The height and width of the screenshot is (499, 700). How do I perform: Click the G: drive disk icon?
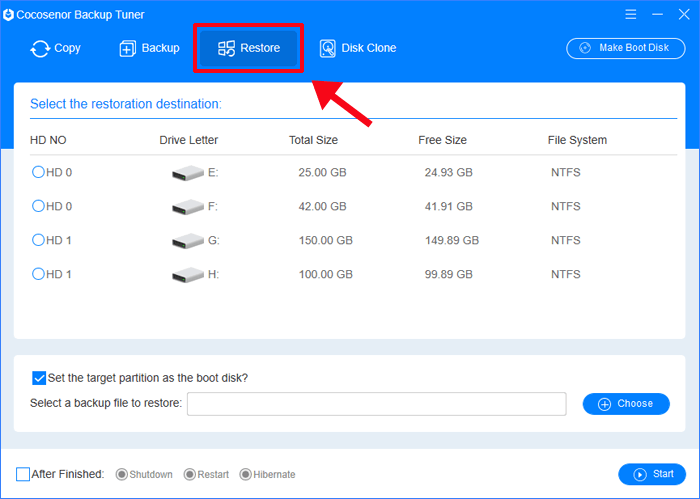point(188,241)
